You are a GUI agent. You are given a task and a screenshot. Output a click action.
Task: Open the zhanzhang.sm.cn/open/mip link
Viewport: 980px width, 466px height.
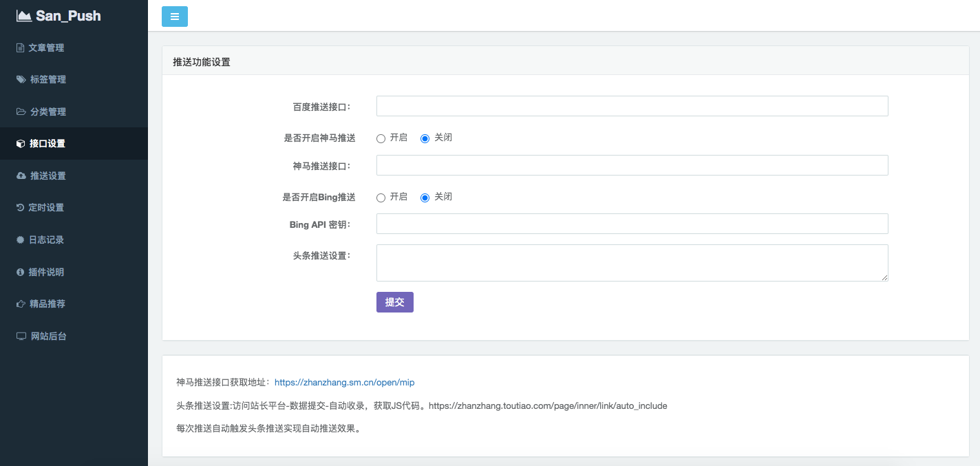344,383
